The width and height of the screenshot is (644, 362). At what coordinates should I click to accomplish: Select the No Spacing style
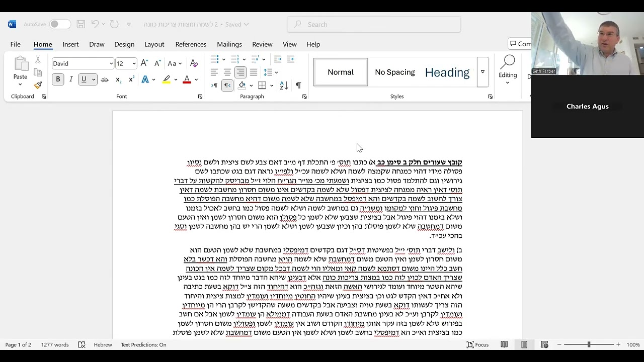(395, 72)
